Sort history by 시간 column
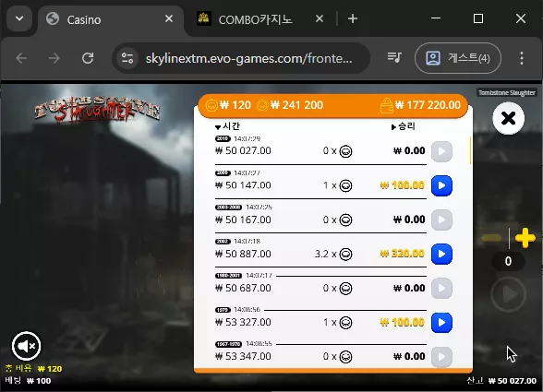This screenshot has height=392, width=543. 227,126
